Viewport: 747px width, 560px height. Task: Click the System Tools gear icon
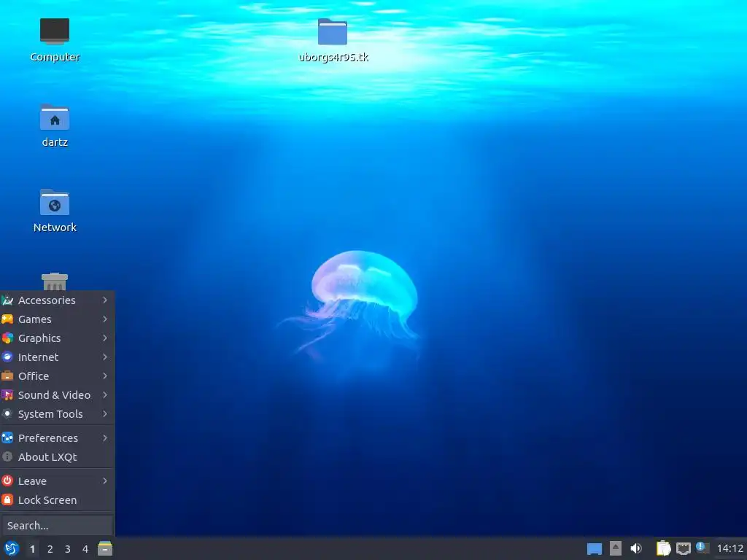click(x=7, y=414)
